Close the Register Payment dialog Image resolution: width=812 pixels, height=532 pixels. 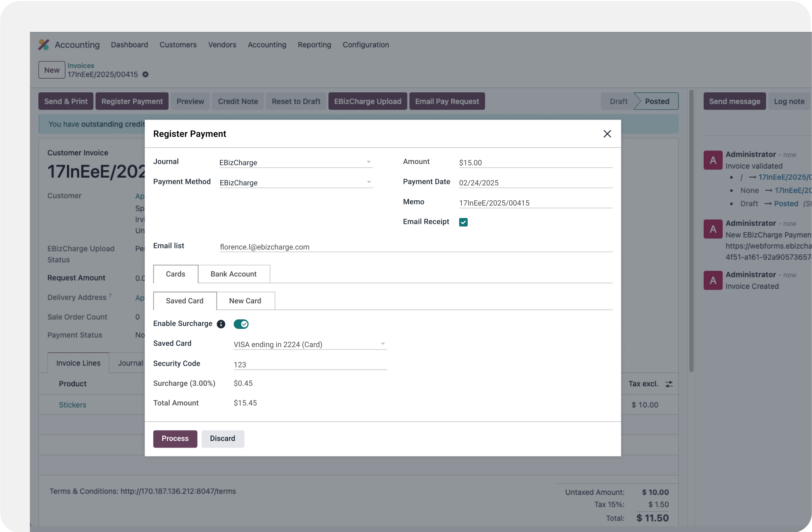(607, 134)
